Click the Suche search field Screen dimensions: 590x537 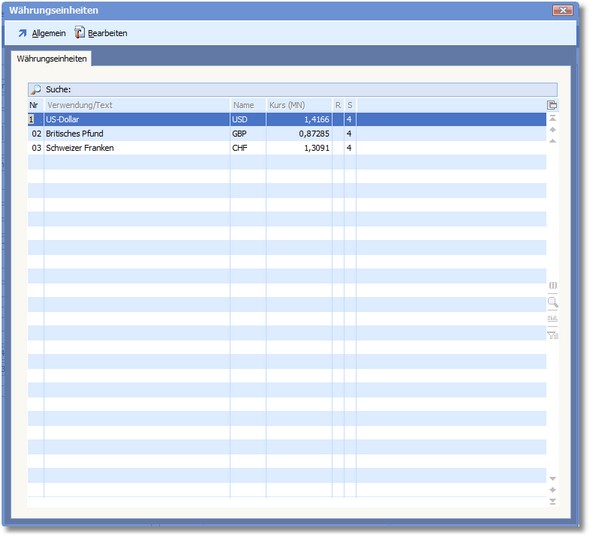293,90
